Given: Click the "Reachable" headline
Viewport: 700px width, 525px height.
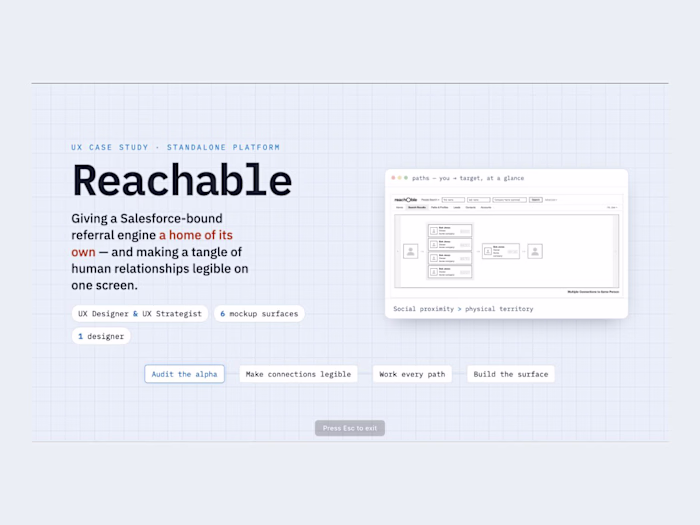Looking at the screenshot, I should click(182, 180).
